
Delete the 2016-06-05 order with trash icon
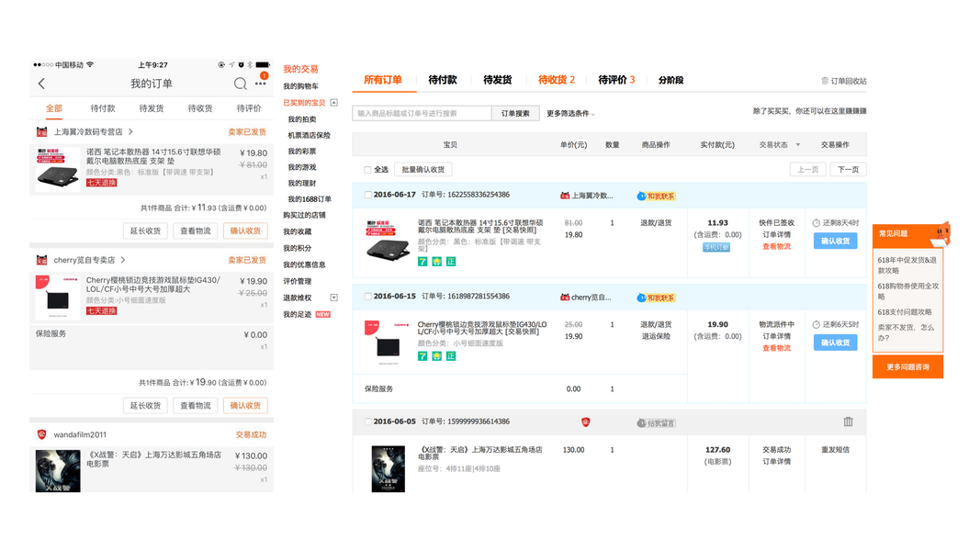848,422
